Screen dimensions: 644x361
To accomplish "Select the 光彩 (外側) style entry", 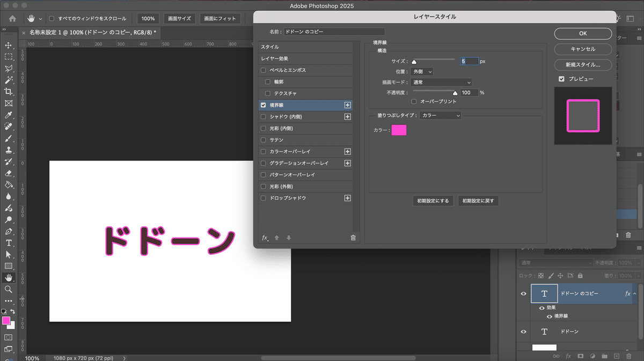I will point(305,187).
